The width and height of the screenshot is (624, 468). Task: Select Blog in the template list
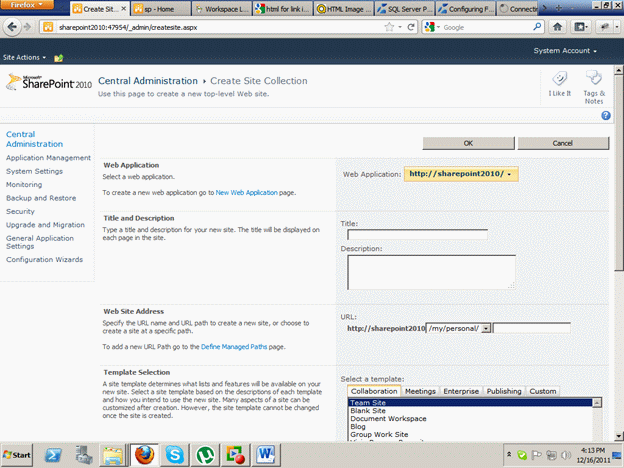[x=358, y=427]
